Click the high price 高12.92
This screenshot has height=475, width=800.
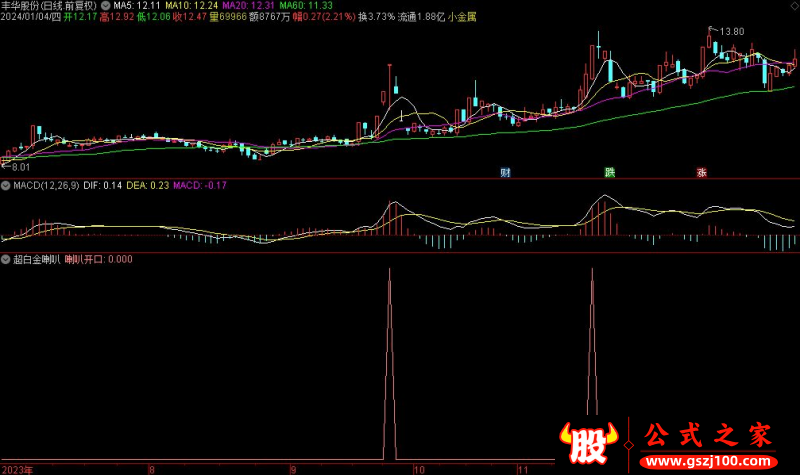coord(117,17)
